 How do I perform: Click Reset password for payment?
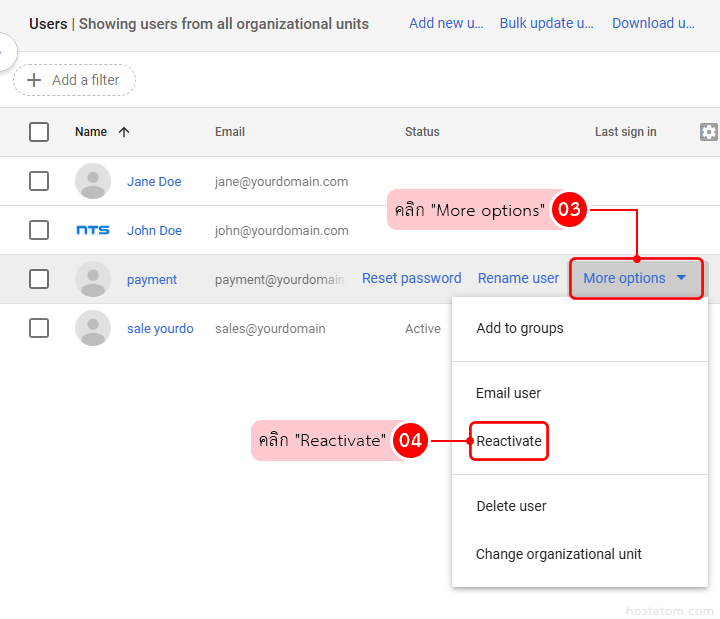point(411,278)
